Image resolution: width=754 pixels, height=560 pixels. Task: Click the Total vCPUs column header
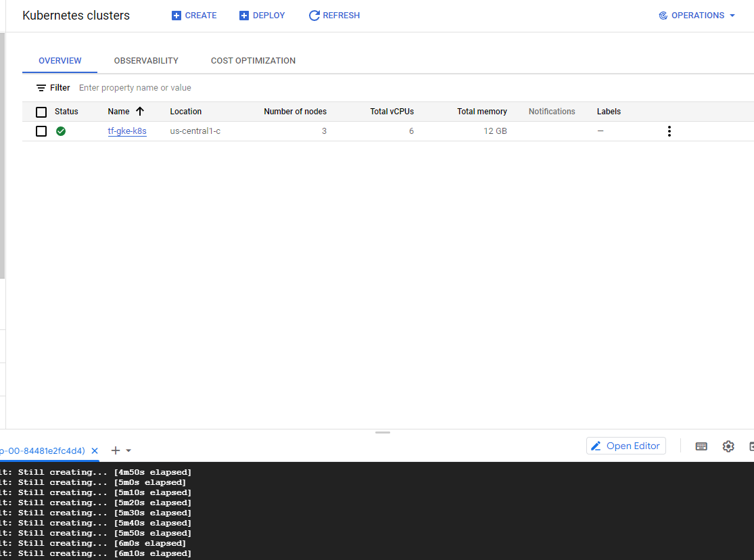392,111
